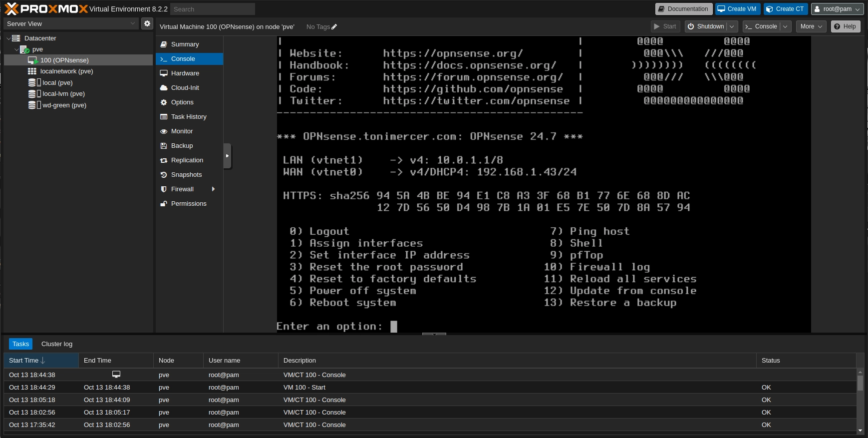The image size is (868, 438).
Task: Click the Options gear icon
Action: pyautogui.click(x=163, y=102)
